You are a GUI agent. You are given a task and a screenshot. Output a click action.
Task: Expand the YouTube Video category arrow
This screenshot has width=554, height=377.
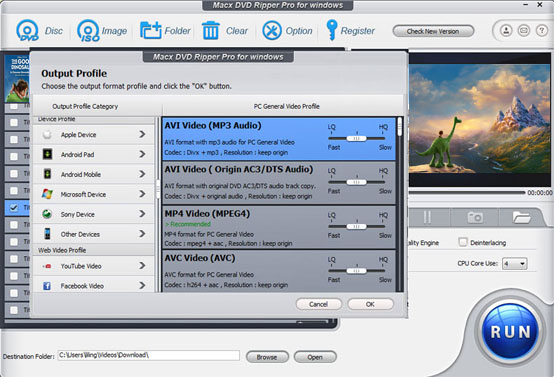[142, 265]
